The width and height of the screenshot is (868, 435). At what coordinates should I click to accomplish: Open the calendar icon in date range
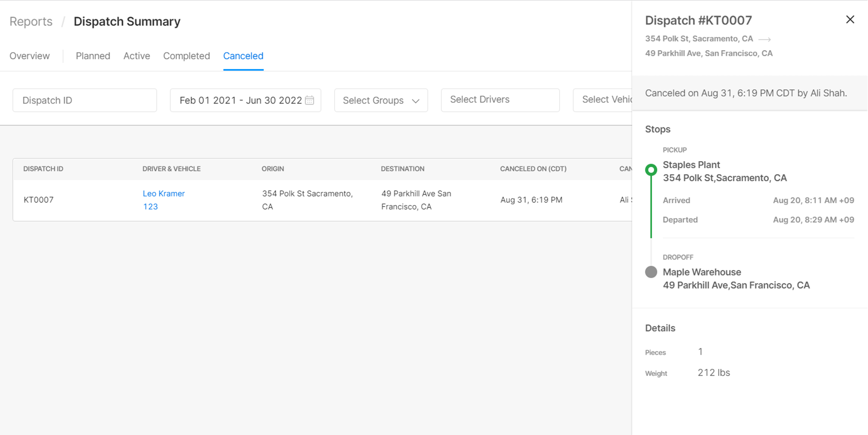click(x=310, y=100)
